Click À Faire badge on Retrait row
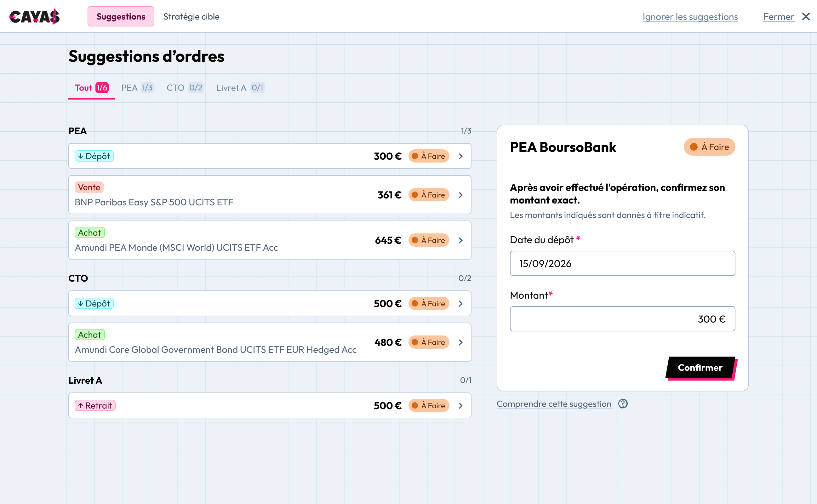 click(x=429, y=405)
